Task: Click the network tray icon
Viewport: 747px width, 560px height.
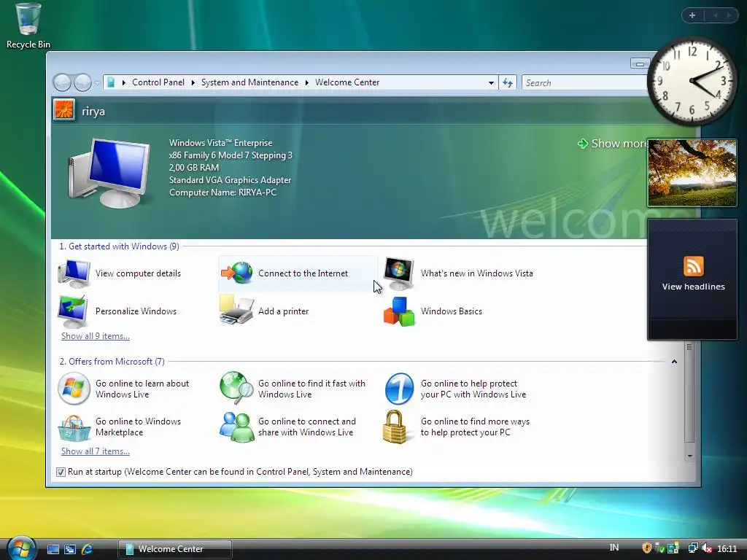Action: (693, 548)
